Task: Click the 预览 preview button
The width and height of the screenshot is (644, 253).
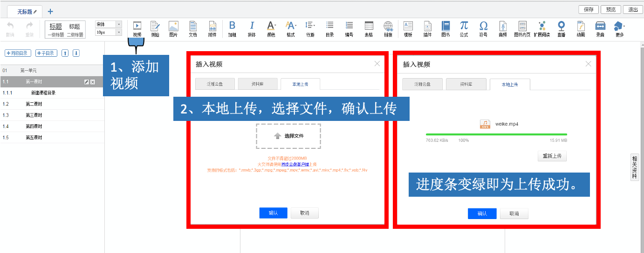Action: pos(611,9)
